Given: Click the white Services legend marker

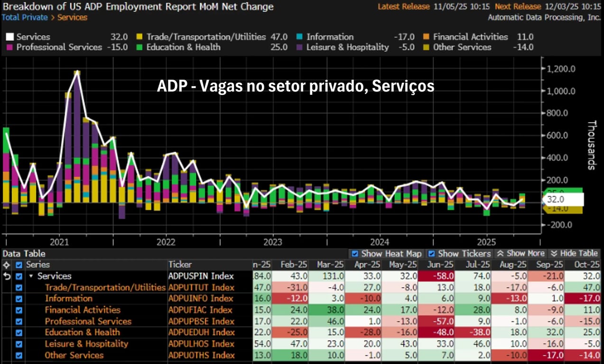Looking at the screenshot, I should coord(9,37).
